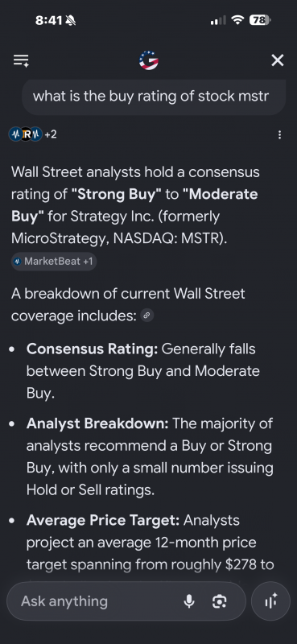
Task: Open the three-dot options menu
Action: click(279, 134)
